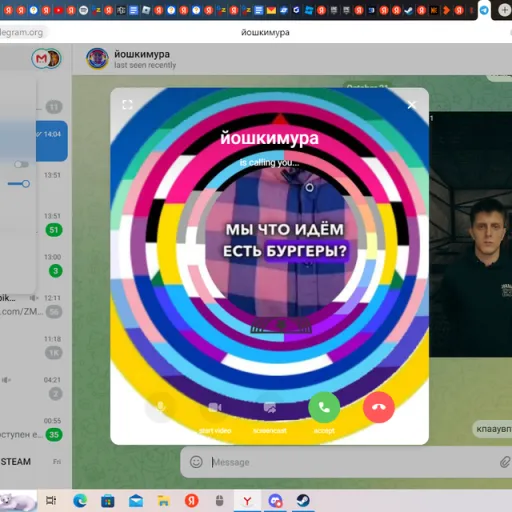512x512 pixels.
Task: Switch to the Steam browser tab
Action: click(409, 10)
